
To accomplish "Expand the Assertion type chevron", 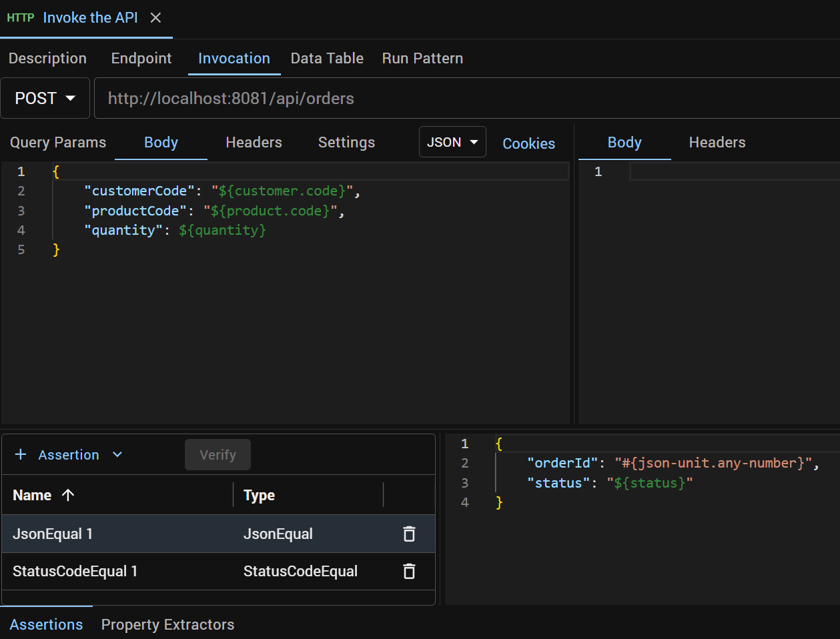I will 117,454.
